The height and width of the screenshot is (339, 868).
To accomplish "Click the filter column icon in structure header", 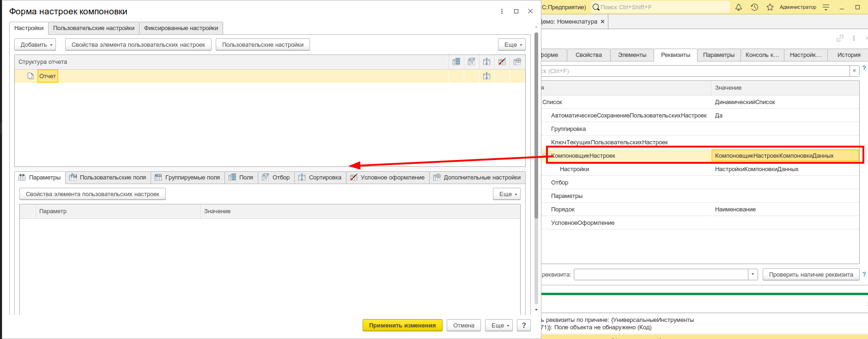I will coord(472,62).
